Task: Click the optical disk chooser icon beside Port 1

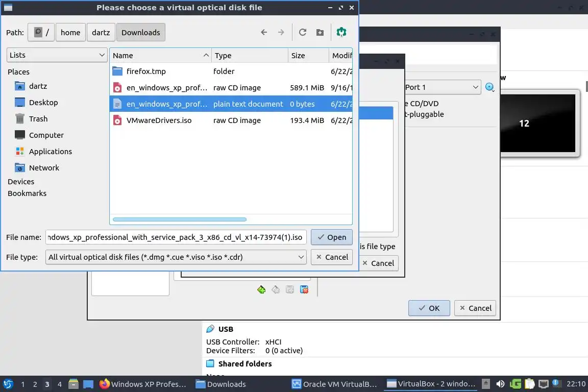Action: 490,87
